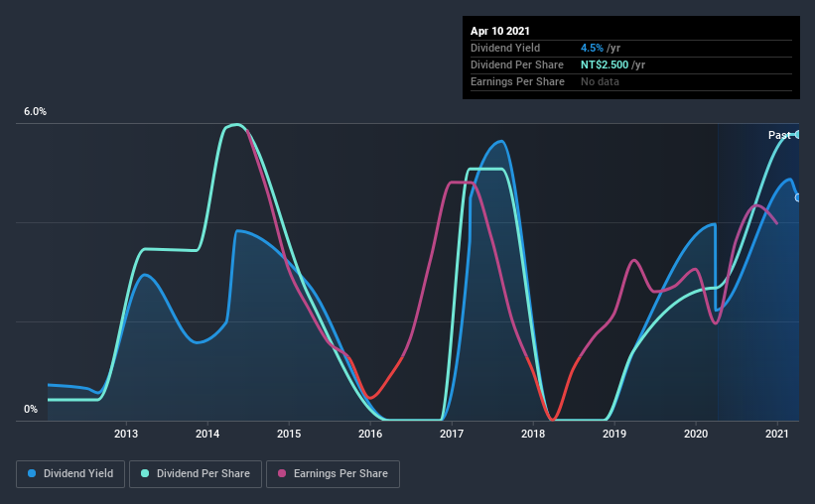This screenshot has height=504, width=815.
Task: Select the 2018 x-axis label
Action: point(533,434)
